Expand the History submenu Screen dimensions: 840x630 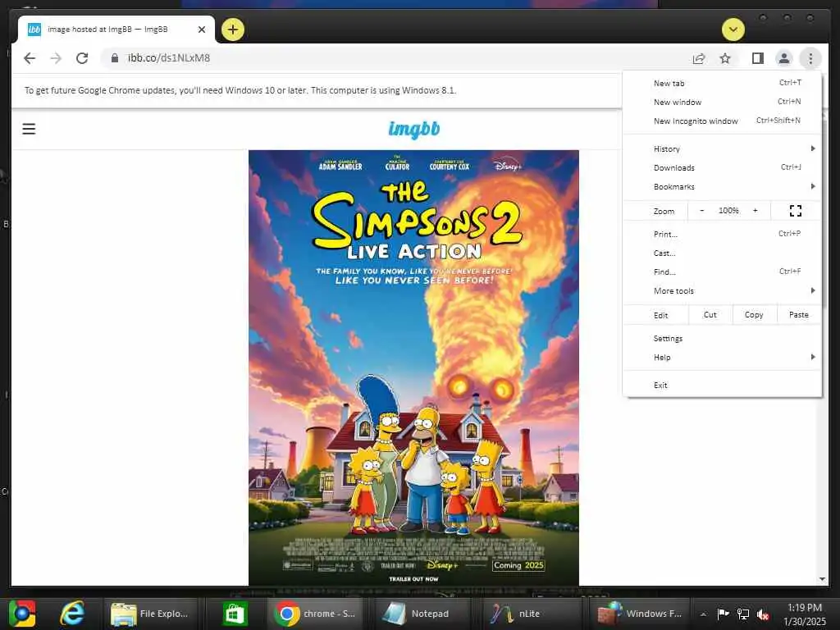[722, 149]
